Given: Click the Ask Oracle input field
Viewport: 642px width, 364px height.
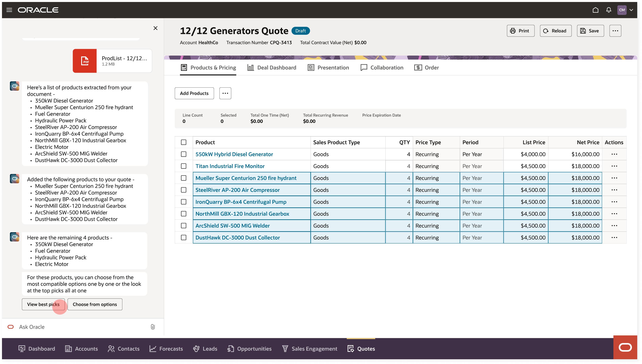Looking at the screenshot, I should point(80,327).
